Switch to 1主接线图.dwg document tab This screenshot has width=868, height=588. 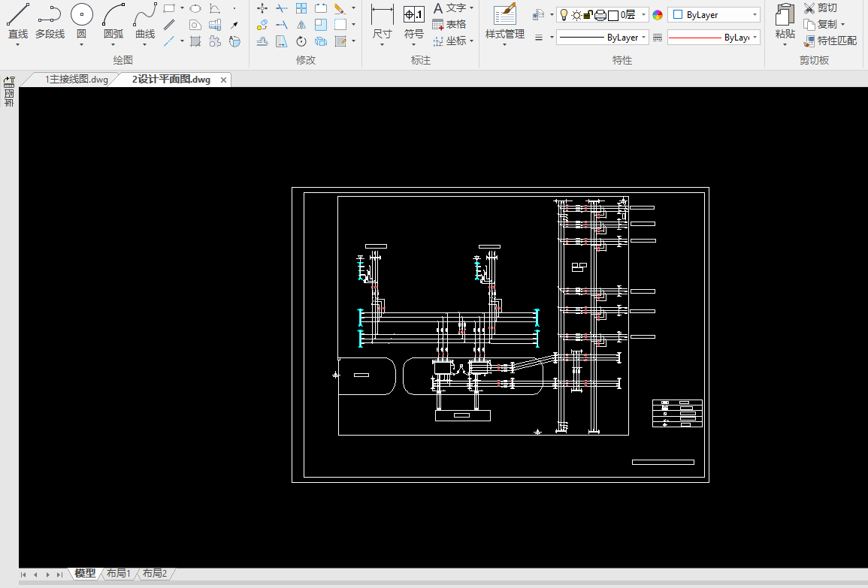click(x=76, y=79)
